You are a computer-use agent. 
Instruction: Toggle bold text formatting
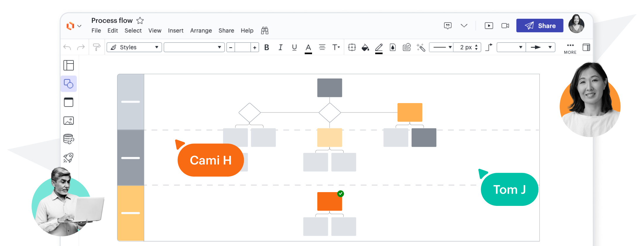coord(266,47)
